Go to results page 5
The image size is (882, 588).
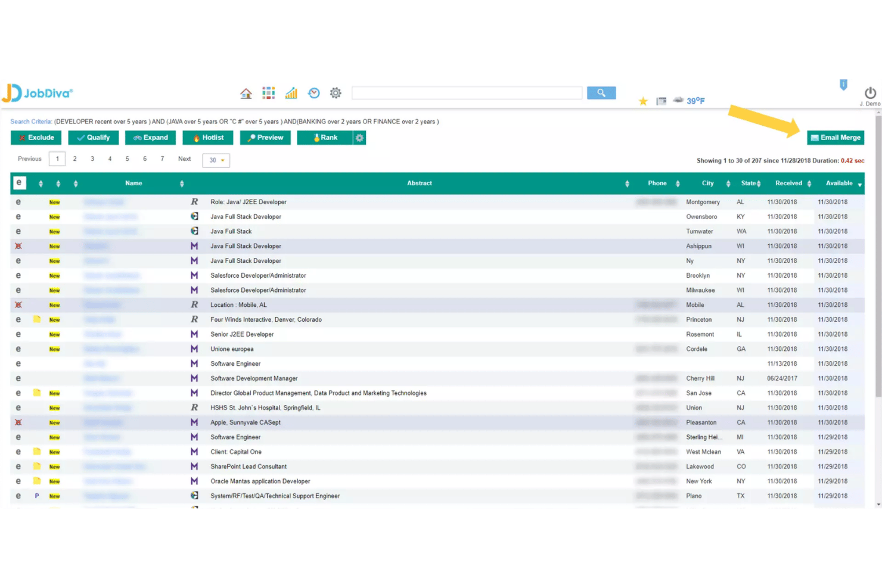127,159
